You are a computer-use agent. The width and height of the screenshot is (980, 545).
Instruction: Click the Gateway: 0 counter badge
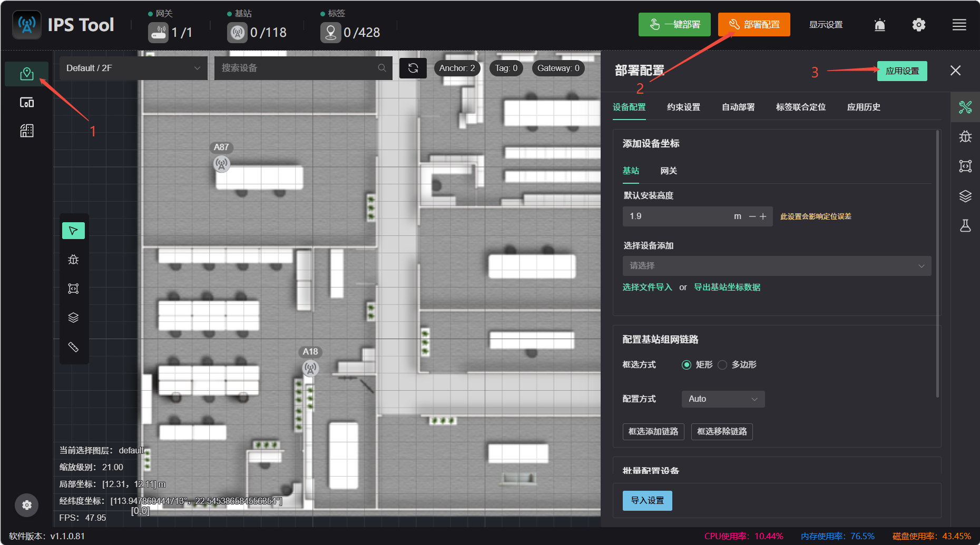coord(558,68)
